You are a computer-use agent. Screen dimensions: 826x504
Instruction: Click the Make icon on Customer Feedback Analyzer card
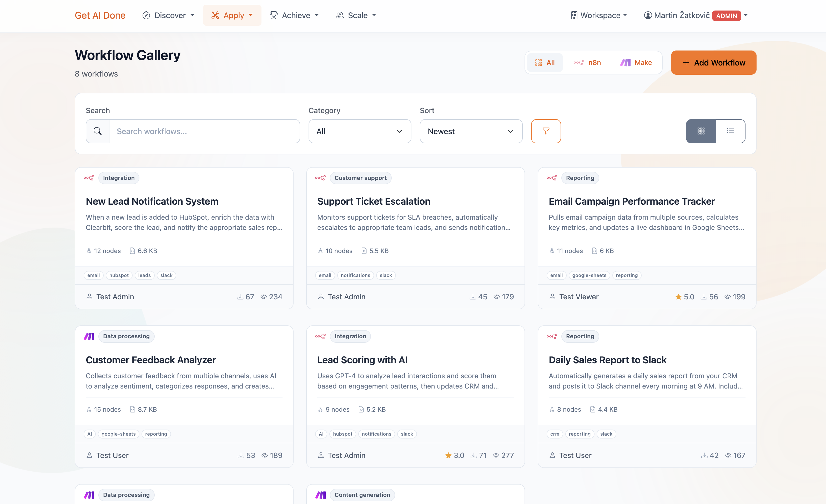click(x=89, y=336)
